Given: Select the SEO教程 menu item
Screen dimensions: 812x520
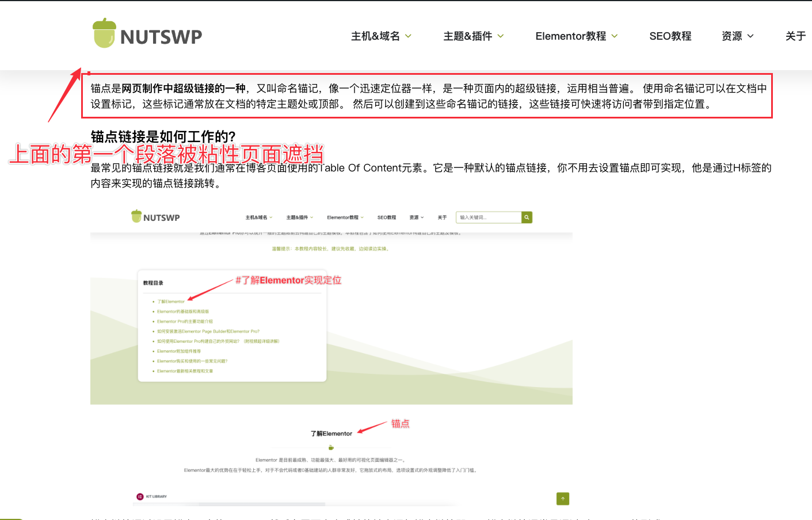Looking at the screenshot, I should 670,36.
